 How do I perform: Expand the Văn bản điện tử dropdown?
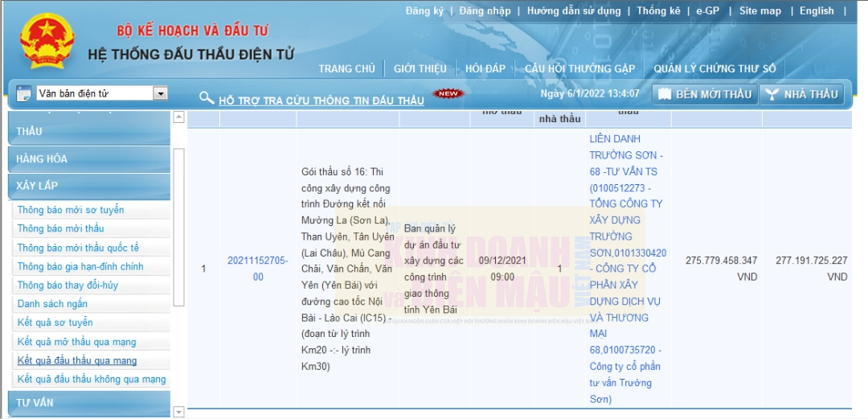coord(161,94)
